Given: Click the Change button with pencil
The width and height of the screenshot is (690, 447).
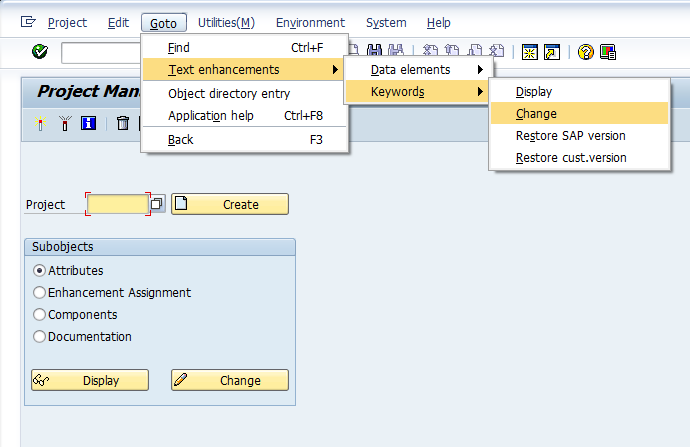Looking at the screenshot, I should click(x=230, y=380).
